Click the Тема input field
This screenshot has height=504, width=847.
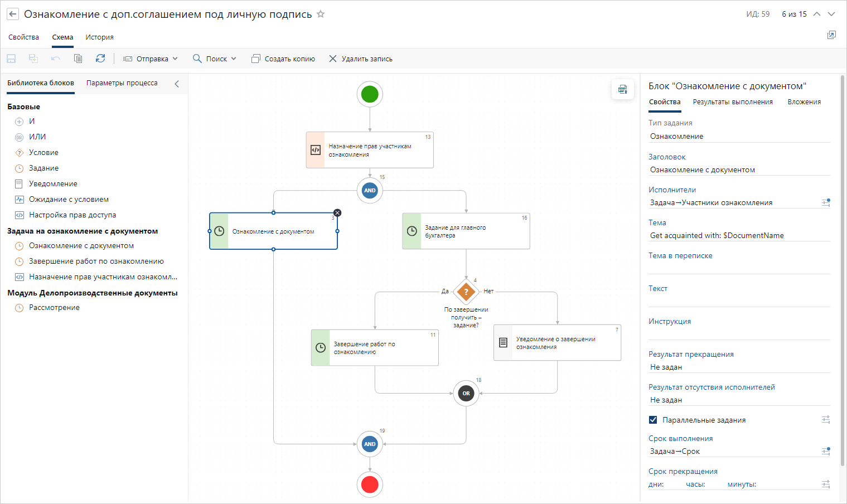click(739, 235)
